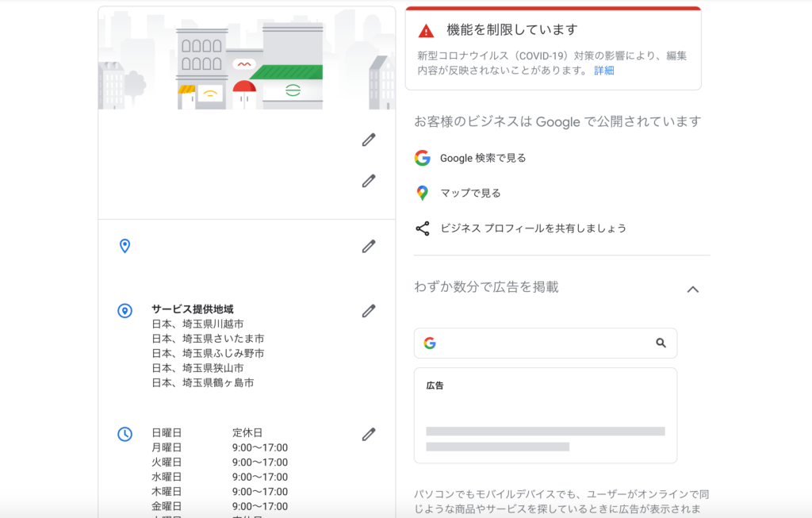Click the Google Maps pin icon

[423, 193]
